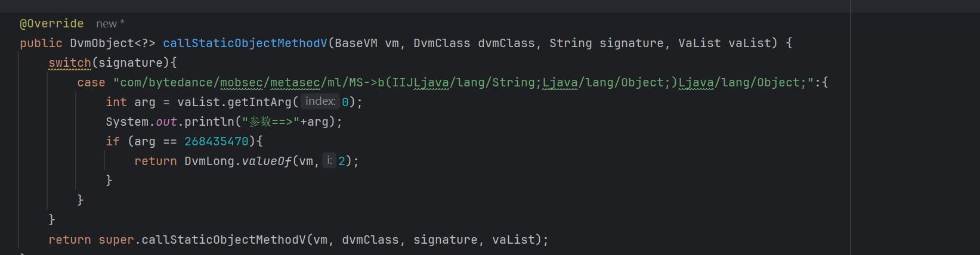Place cursor on callStaticObjectMethodV method declaration name
The image size is (980, 255).
245,43
